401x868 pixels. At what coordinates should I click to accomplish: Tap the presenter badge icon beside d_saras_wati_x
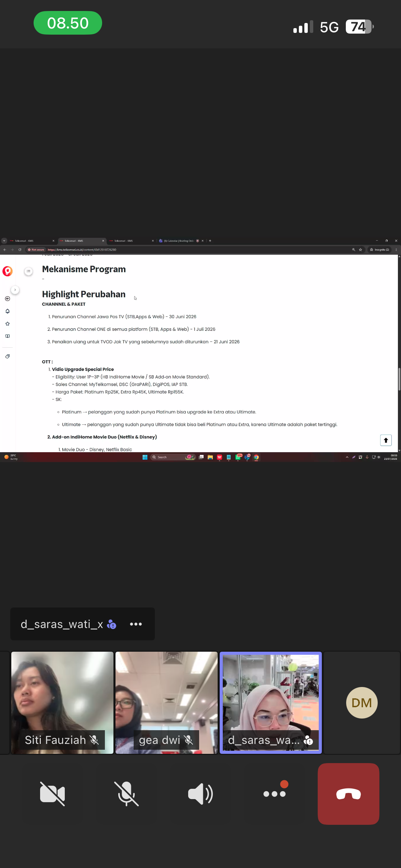(x=112, y=624)
